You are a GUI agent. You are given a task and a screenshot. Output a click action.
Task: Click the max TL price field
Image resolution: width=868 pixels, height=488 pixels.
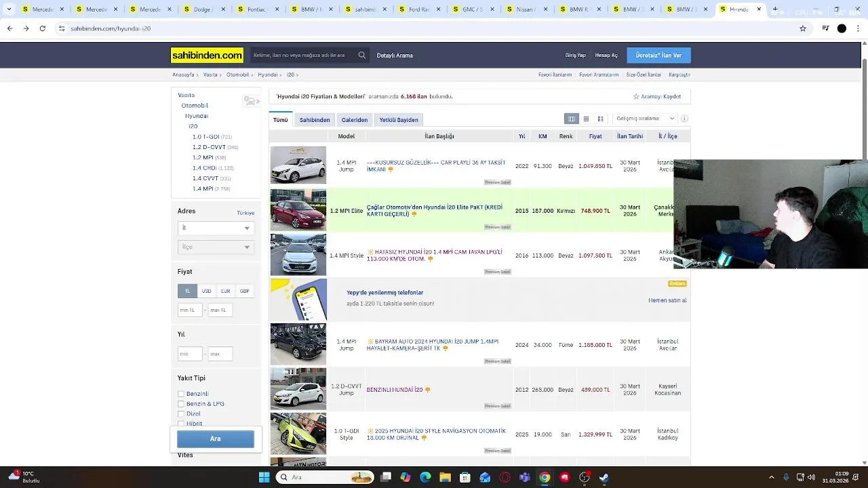(220, 310)
